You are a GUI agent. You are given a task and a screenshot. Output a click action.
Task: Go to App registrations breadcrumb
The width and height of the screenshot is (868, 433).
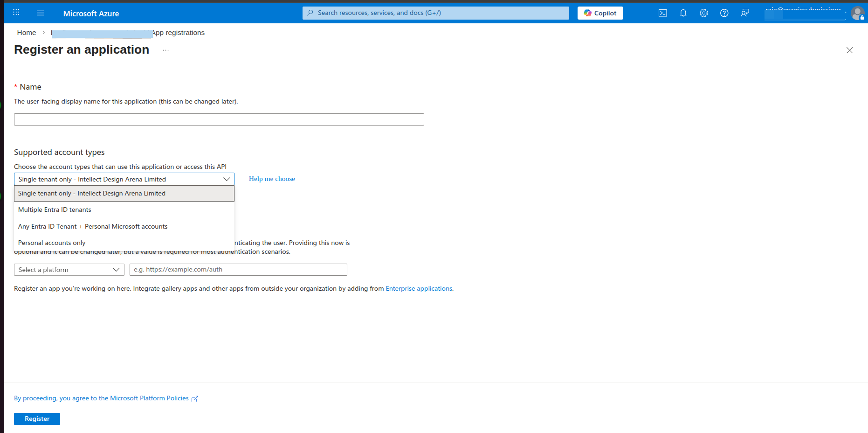pyautogui.click(x=178, y=33)
